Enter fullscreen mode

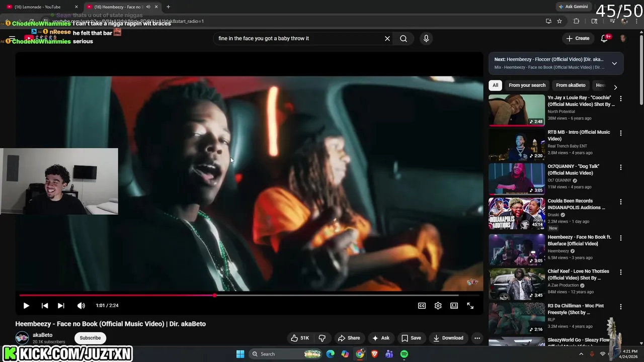click(x=470, y=306)
